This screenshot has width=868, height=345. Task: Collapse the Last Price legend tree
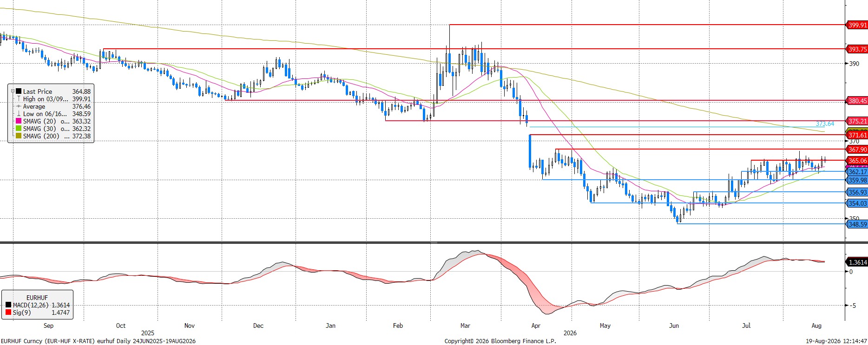[x=13, y=91]
